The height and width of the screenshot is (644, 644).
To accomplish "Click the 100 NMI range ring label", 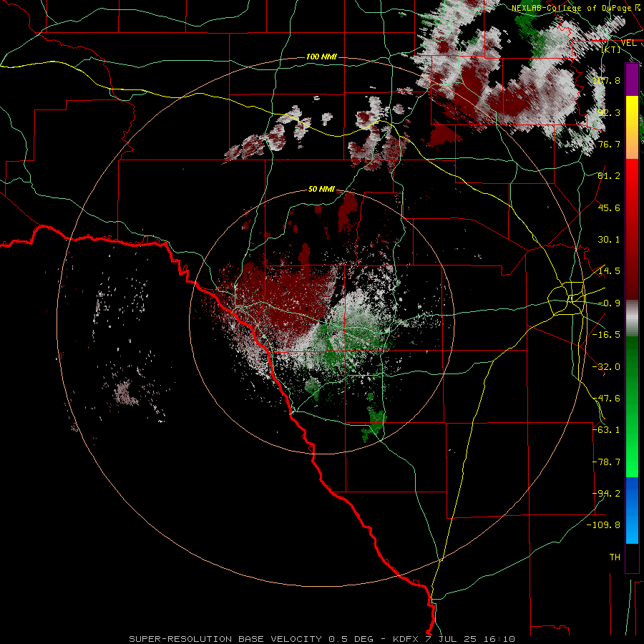I will tap(321, 57).
